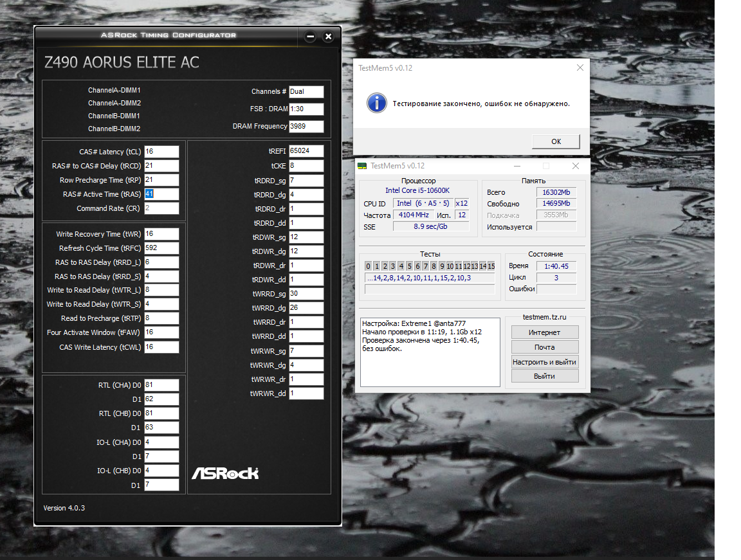The width and height of the screenshot is (741, 560).
Task: Select the tRDRD_dg value field
Action: tap(306, 195)
